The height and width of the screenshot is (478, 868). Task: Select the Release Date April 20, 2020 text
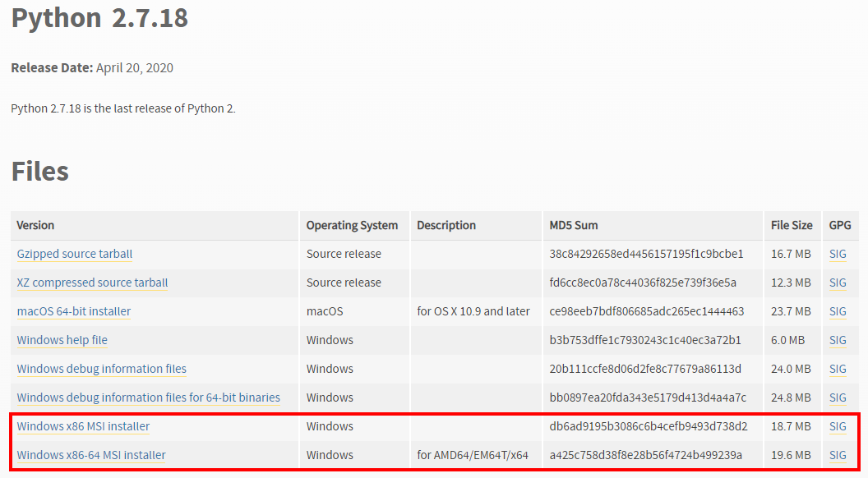tap(92, 68)
